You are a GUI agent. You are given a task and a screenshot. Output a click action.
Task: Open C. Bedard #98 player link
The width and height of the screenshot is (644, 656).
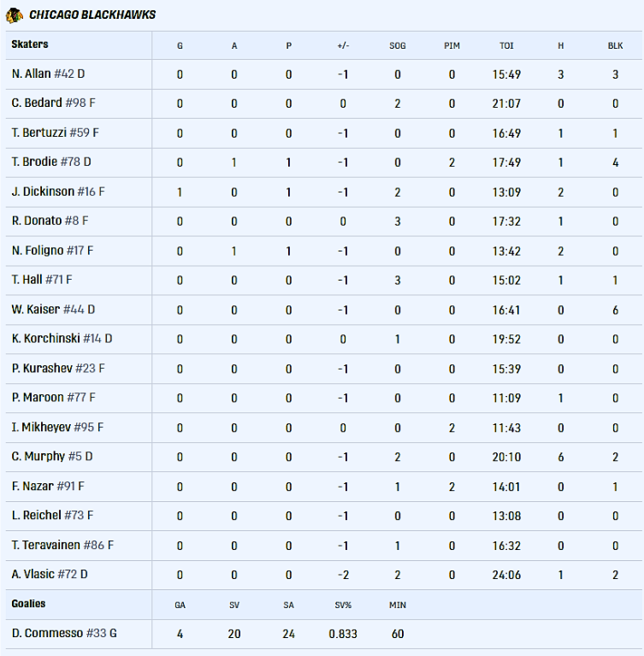[53, 103]
